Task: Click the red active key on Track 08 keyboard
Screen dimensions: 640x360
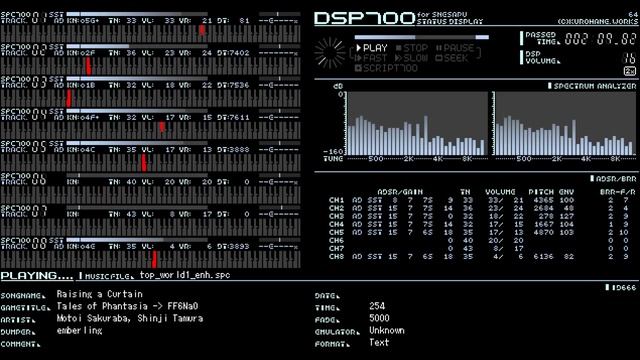Action: (154, 260)
